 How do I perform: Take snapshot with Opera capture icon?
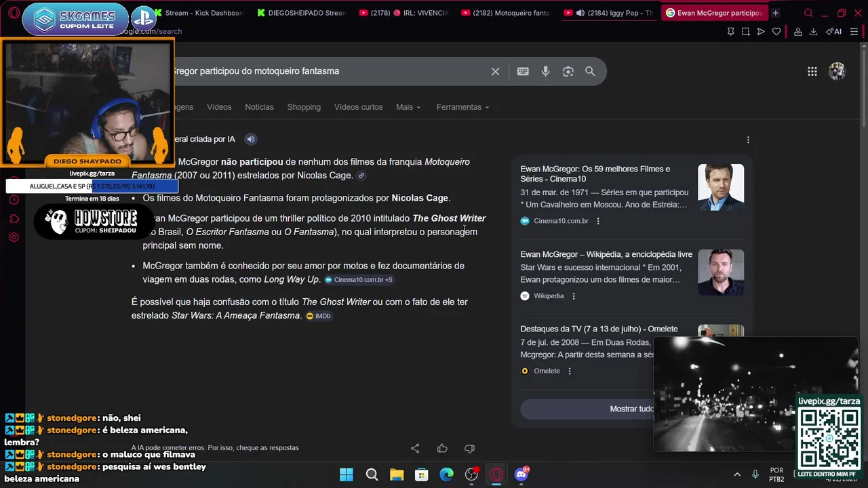[x=745, y=31]
